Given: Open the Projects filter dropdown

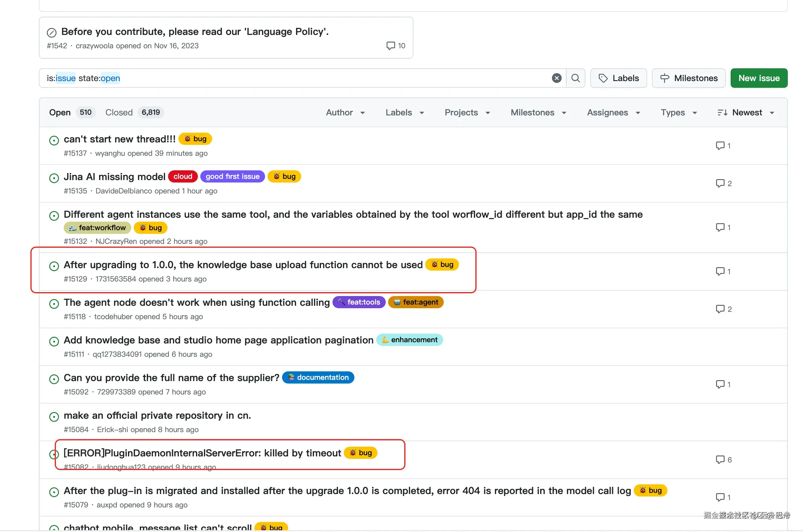Looking at the screenshot, I should pyautogui.click(x=467, y=112).
